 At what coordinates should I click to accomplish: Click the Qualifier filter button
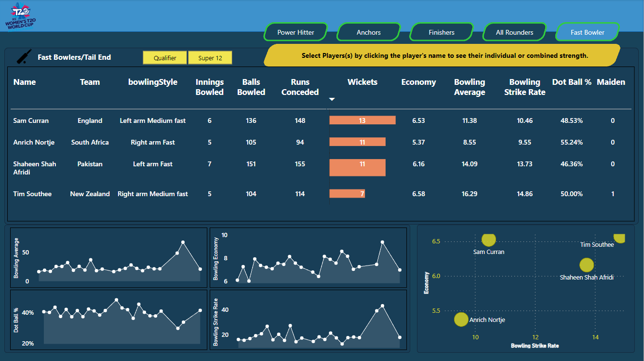point(165,58)
